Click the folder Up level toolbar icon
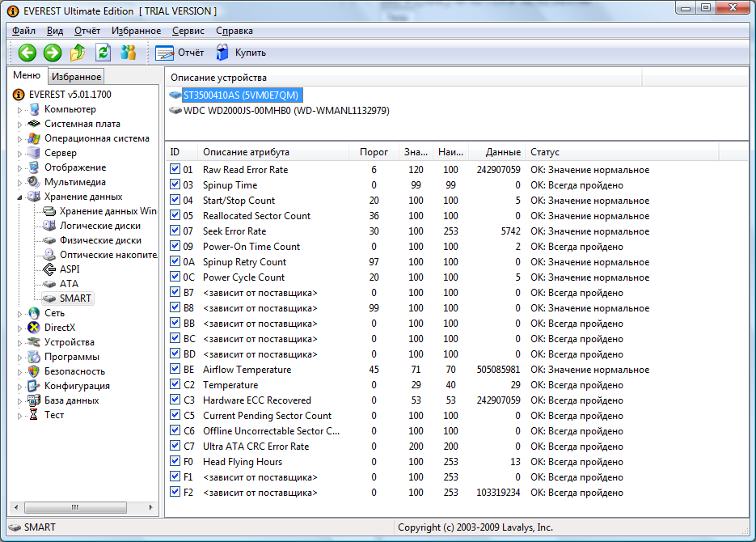 [78, 53]
